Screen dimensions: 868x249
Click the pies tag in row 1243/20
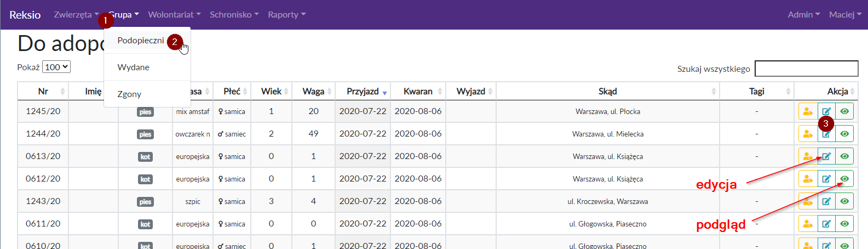point(145,202)
